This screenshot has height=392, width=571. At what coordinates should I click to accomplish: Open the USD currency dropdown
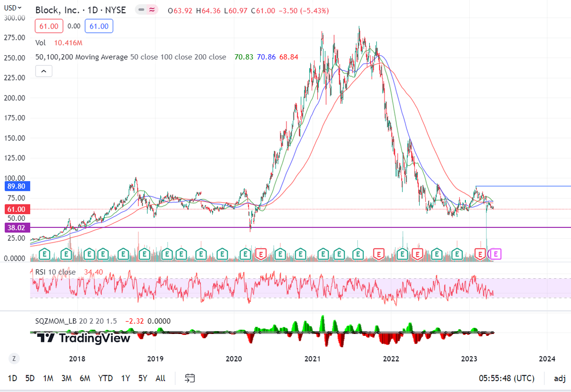(x=13, y=8)
